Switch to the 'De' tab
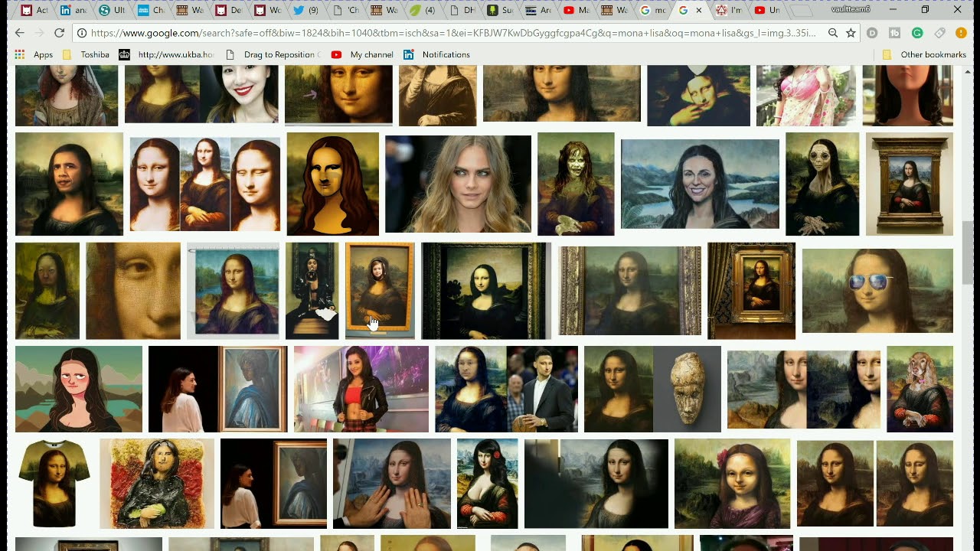This screenshot has height=551, width=980. (229, 10)
